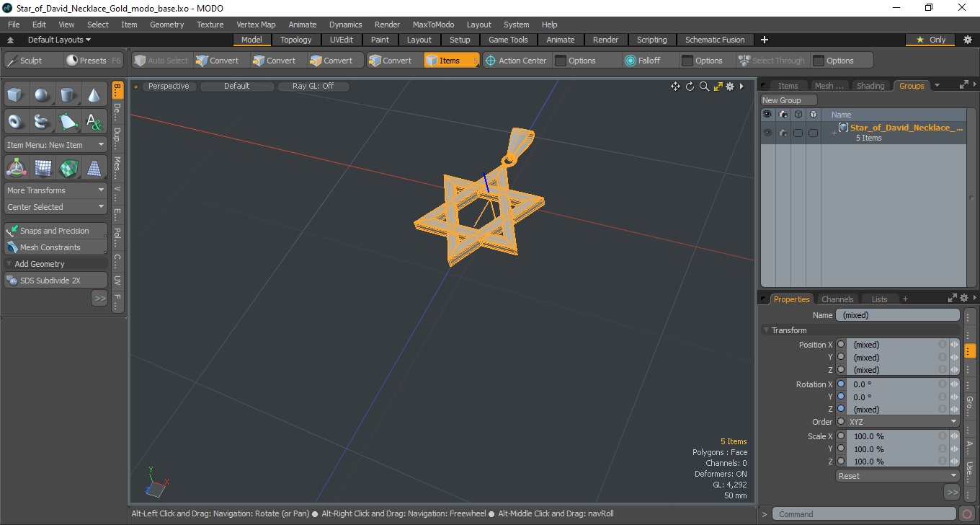
Task: Expand Star_of_David_Necklace group with plus
Action: point(834,133)
